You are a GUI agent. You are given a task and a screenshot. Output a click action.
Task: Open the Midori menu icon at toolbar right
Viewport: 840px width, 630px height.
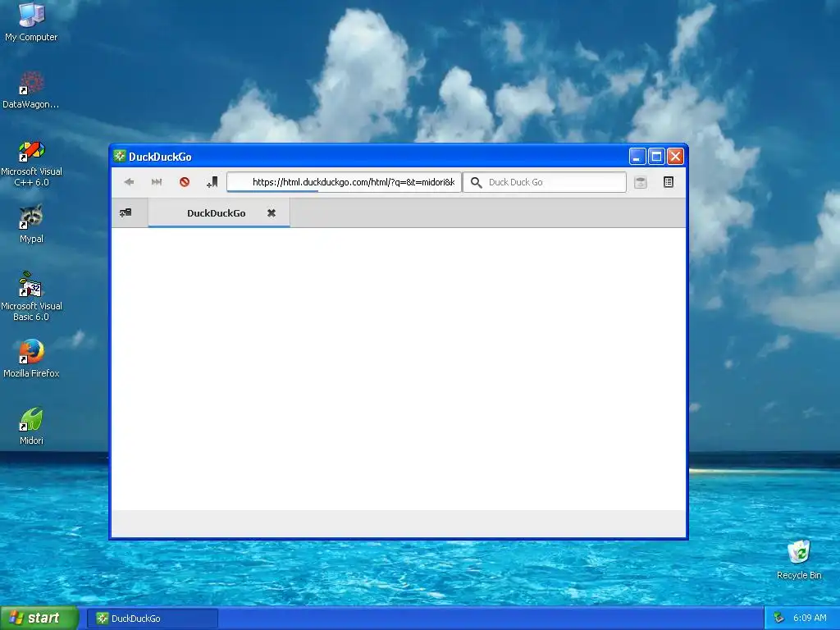coord(668,182)
